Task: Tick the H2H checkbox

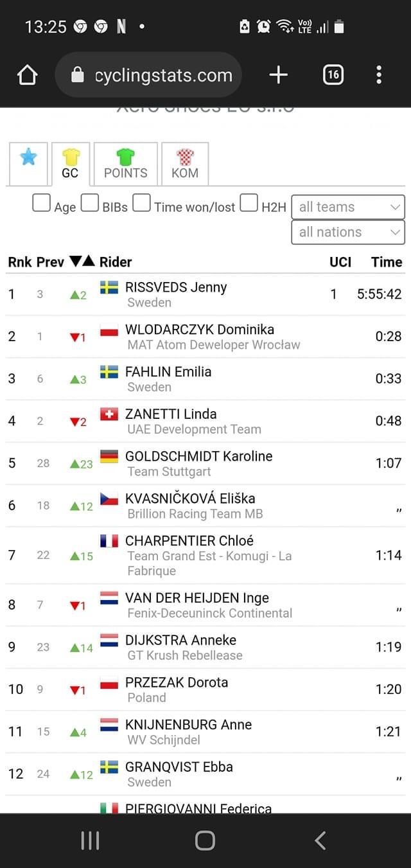Action: (x=249, y=203)
